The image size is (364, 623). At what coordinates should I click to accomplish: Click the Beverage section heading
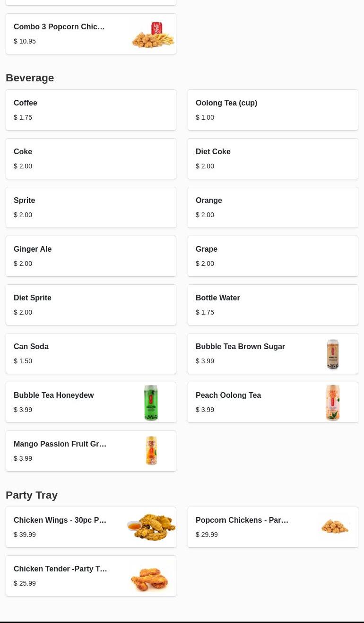pos(30,78)
